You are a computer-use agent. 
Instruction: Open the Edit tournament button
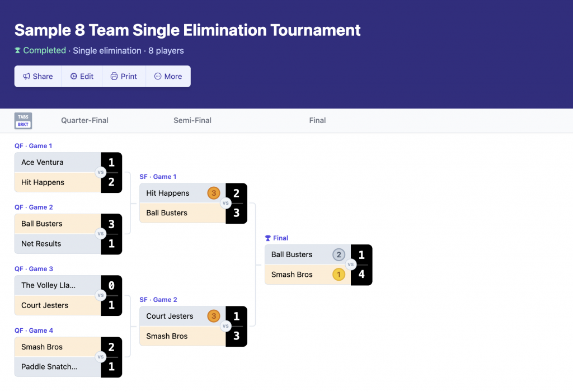tap(82, 77)
